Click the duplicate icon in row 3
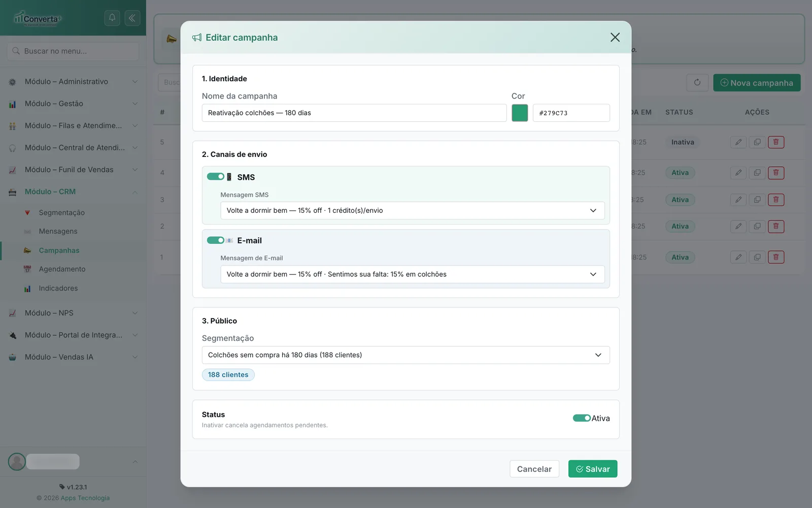 tap(757, 200)
